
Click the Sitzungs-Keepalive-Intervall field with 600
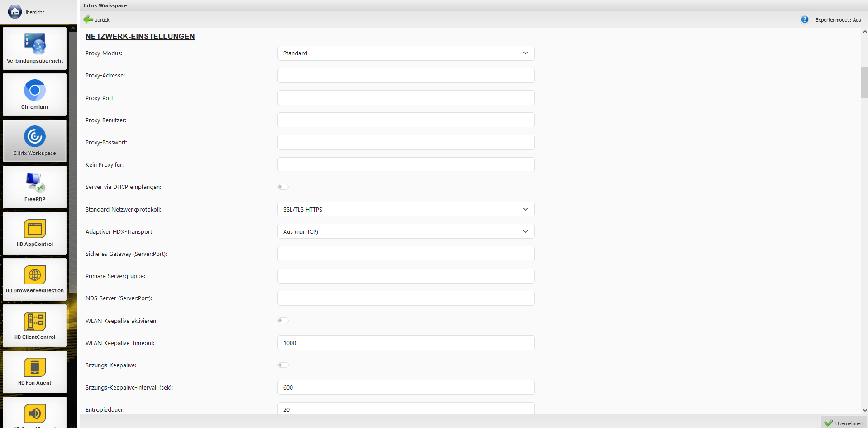(x=406, y=388)
